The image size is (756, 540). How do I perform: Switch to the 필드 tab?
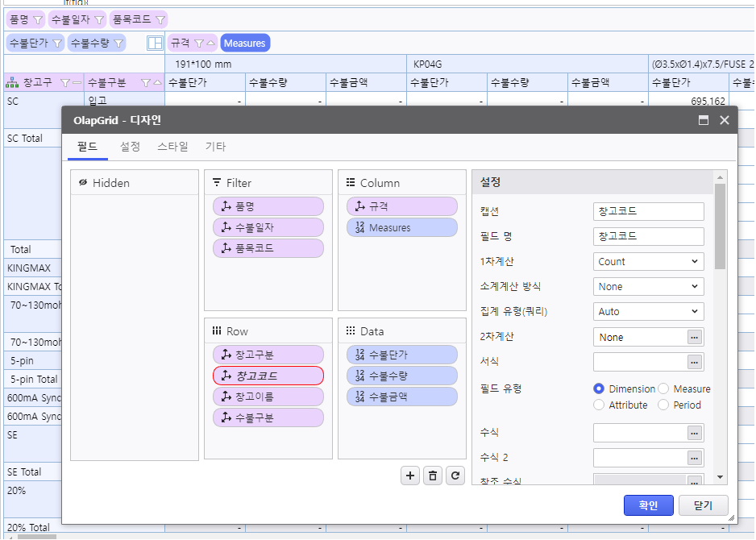point(87,147)
